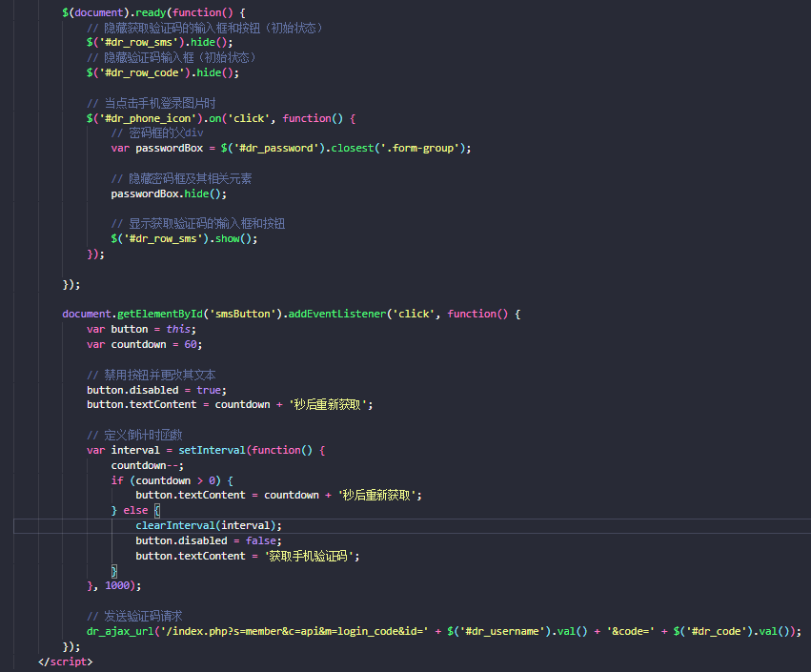The height and width of the screenshot is (672, 811).
Task: Click the '// 密码框的父div' comment
Action: tap(157, 133)
